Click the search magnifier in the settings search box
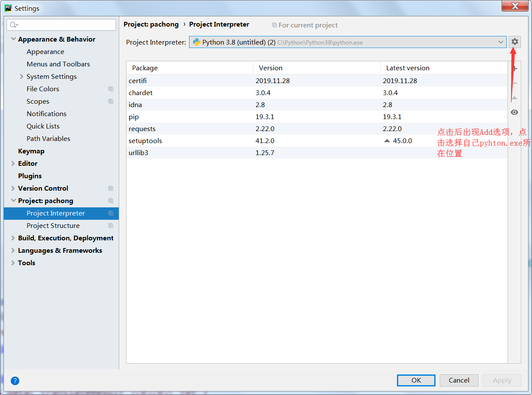 point(12,24)
